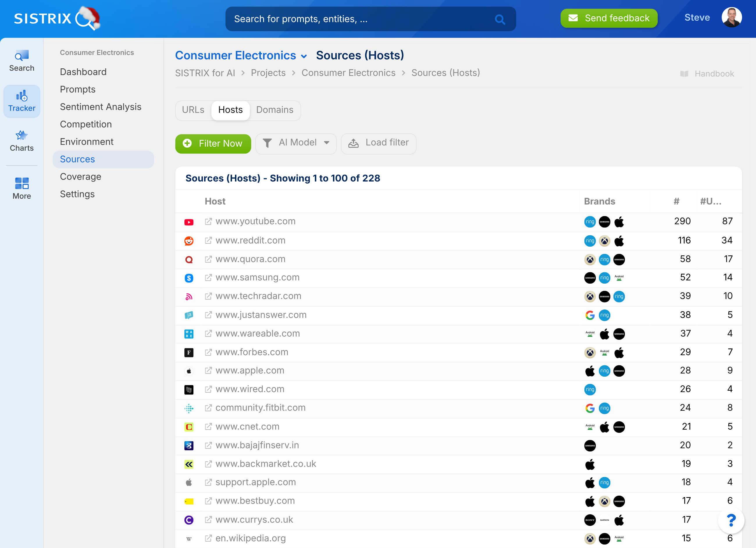Expand the Consumer Electronics project dropdown
This screenshot has width=756, height=548.
[304, 56]
